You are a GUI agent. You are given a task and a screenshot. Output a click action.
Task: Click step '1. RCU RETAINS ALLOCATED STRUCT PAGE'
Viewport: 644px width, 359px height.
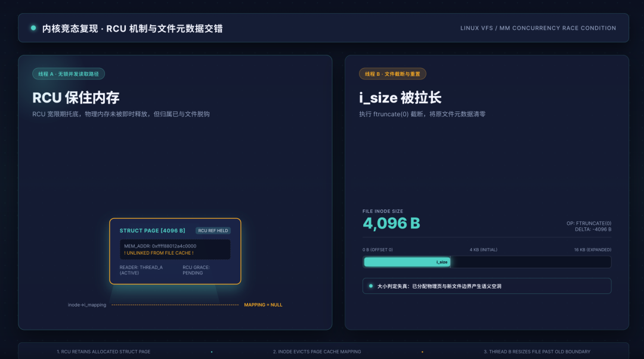[104, 352]
